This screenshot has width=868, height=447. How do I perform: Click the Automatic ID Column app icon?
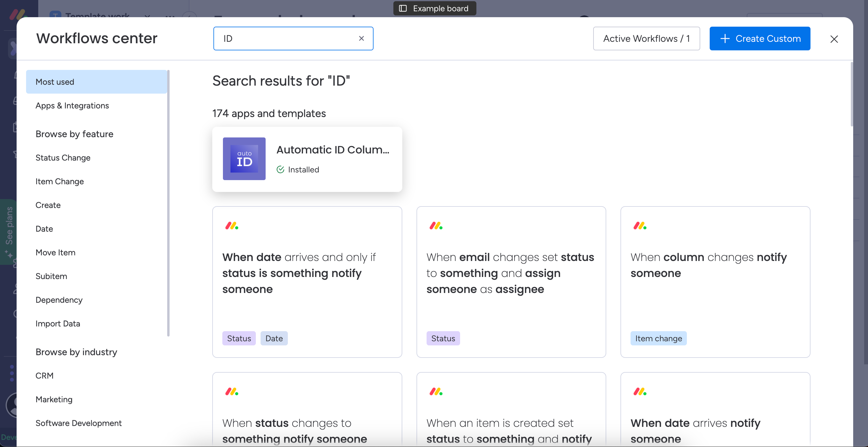point(244,158)
